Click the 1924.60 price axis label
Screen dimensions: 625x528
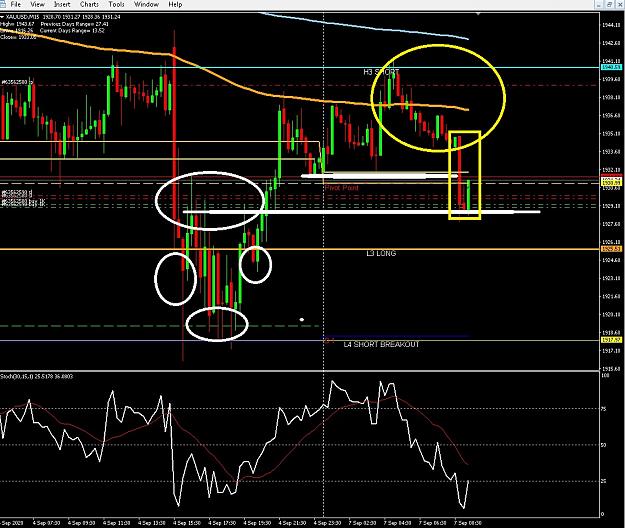(612, 260)
